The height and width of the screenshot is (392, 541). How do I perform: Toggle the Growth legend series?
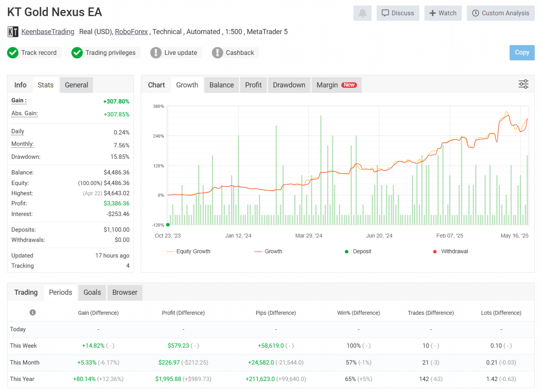point(268,251)
